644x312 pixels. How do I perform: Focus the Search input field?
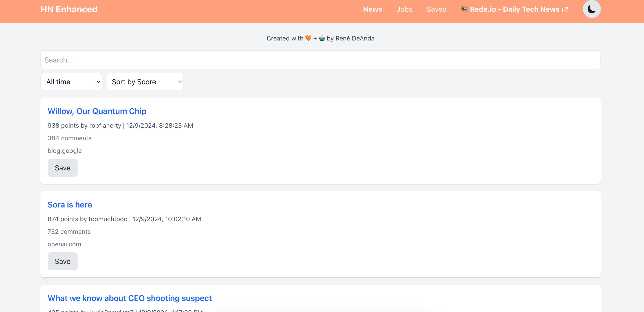click(320, 60)
